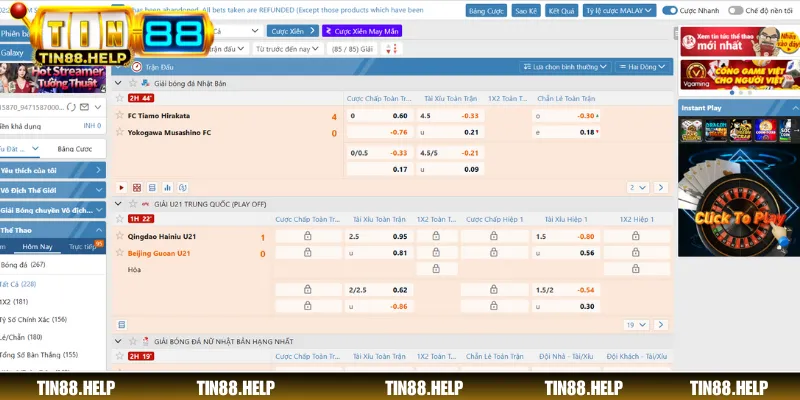Image resolution: width=800 pixels, height=400 pixels.
Task: Play live stream for FC Tiamo Hirakata match
Action: [121, 187]
